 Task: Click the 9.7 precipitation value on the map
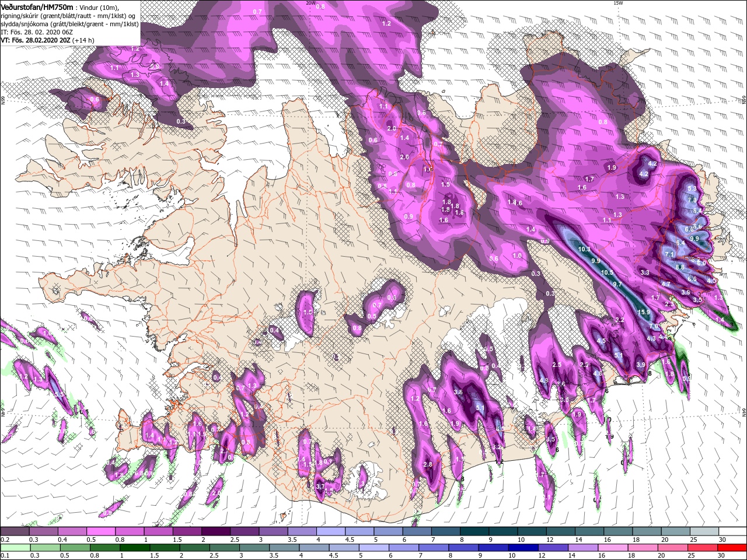(x=617, y=284)
